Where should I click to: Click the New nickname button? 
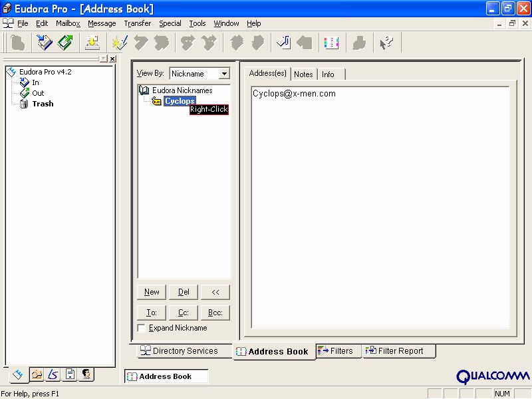point(152,292)
